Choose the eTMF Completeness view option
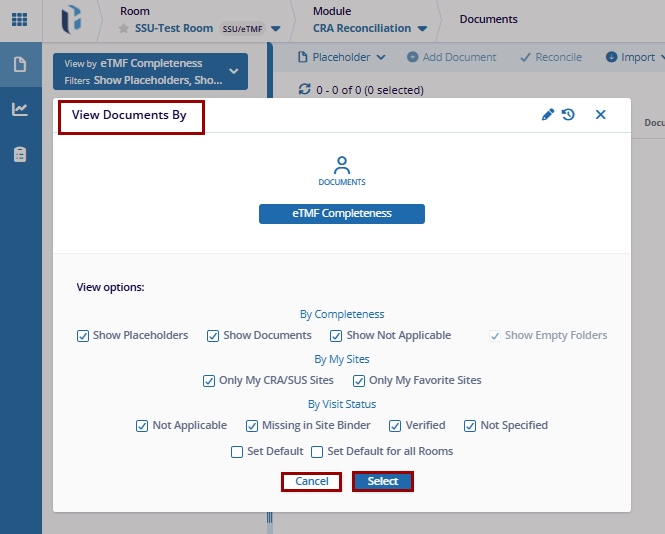 pyautogui.click(x=341, y=214)
